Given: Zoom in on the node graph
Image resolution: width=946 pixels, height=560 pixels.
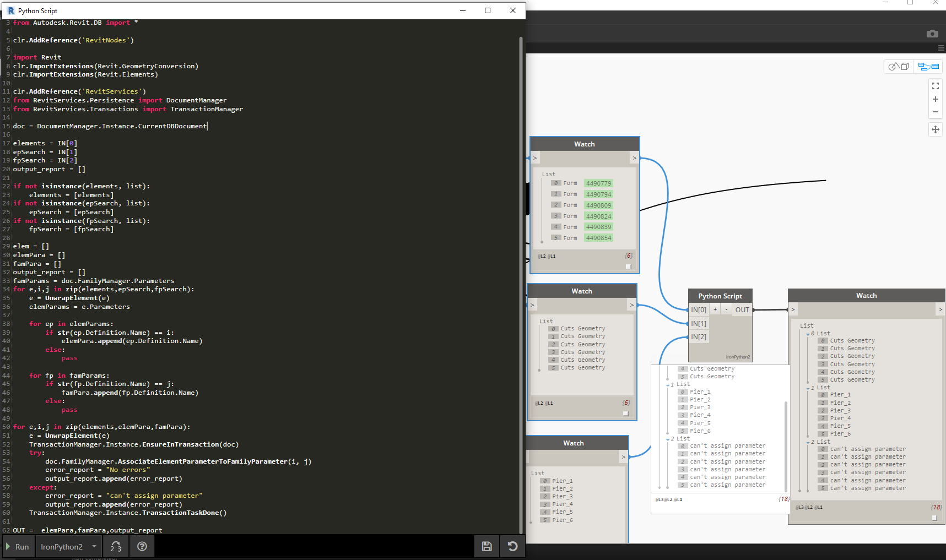Looking at the screenshot, I should [935, 99].
